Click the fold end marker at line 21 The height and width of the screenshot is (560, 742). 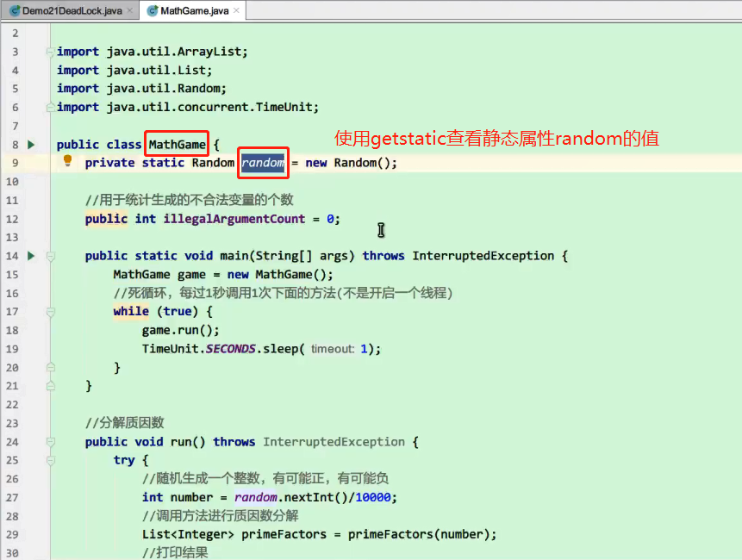coord(51,386)
